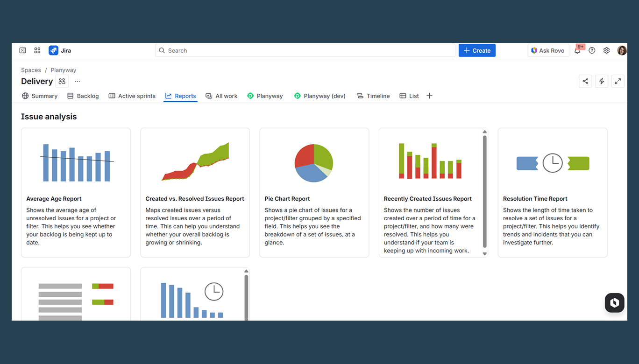Open the help question mark icon
This screenshot has width=639, height=364.
592,50
